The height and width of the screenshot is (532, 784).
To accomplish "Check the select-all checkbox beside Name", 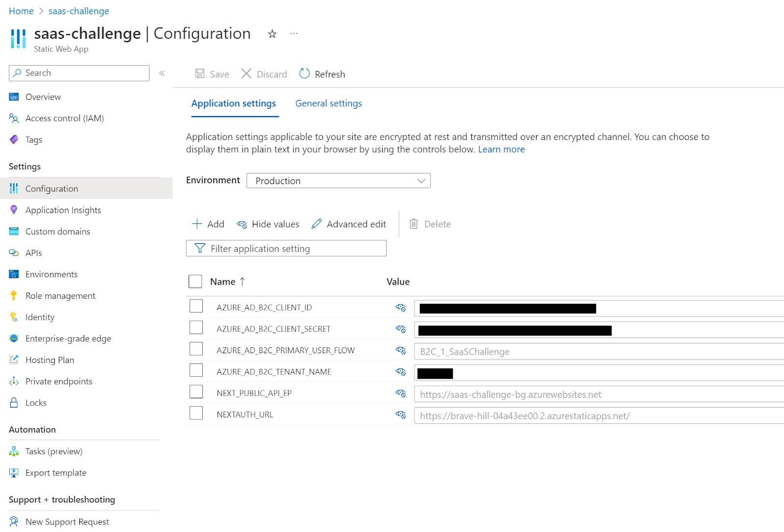I will point(195,281).
